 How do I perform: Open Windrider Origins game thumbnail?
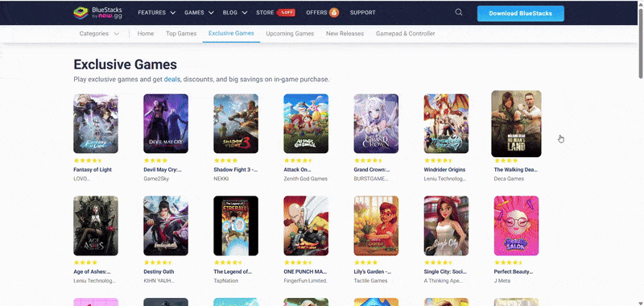point(446,124)
